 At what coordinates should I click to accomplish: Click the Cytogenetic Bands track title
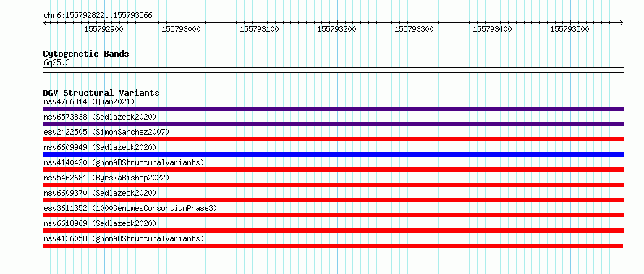[86, 54]
